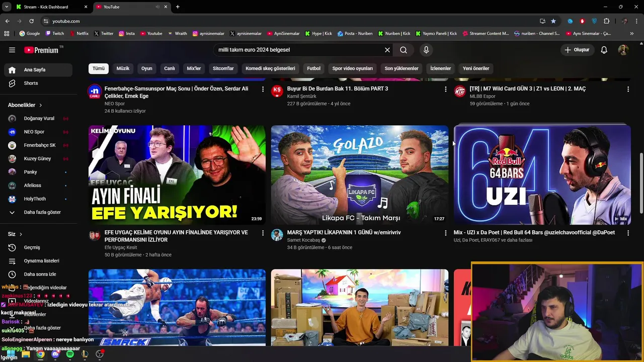Open the notifications bell
The width and height of the screenshot is (644, 362).
tap(604, 50)
